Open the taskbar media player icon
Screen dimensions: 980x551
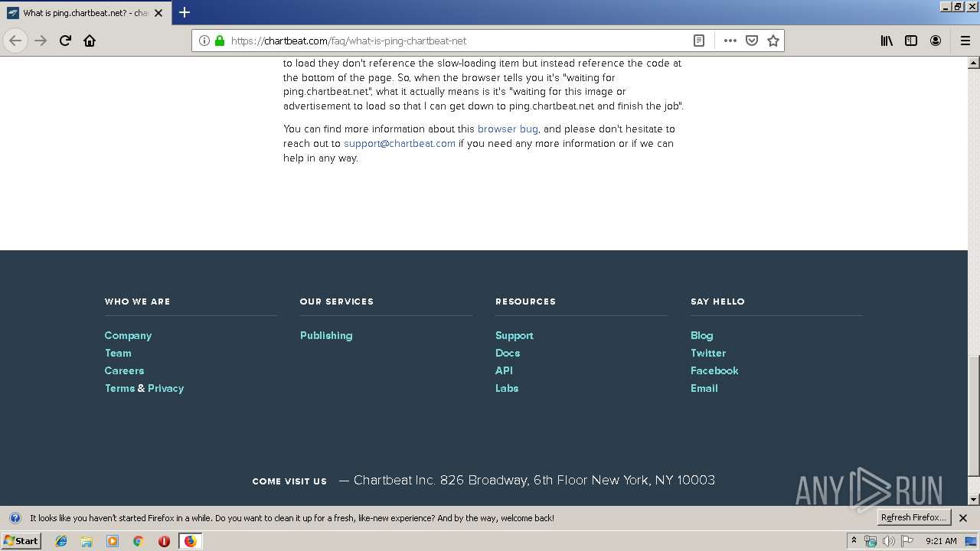(113, 541)
